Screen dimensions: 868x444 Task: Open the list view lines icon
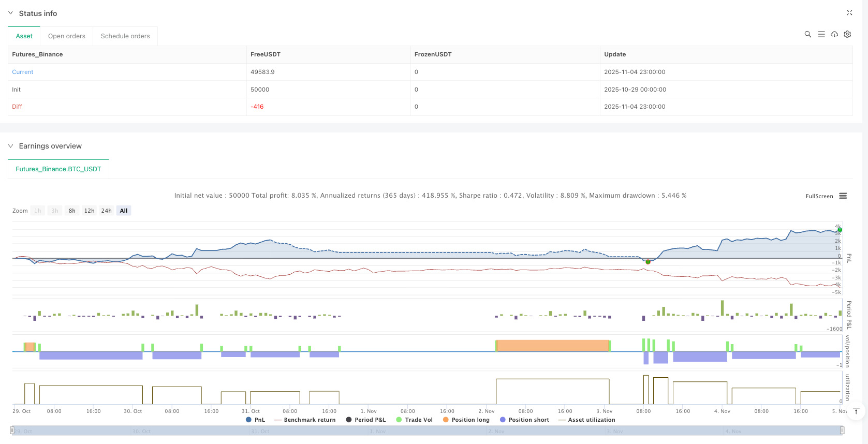821,34
